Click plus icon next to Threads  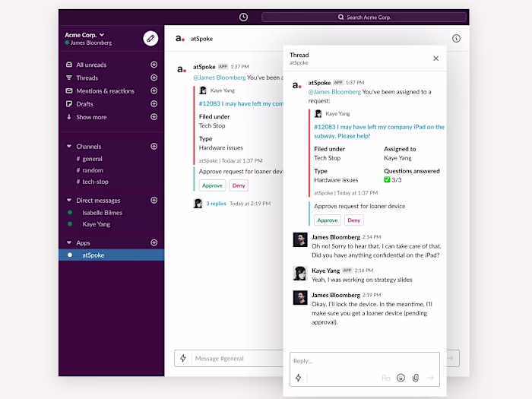[x=154, y=78]
